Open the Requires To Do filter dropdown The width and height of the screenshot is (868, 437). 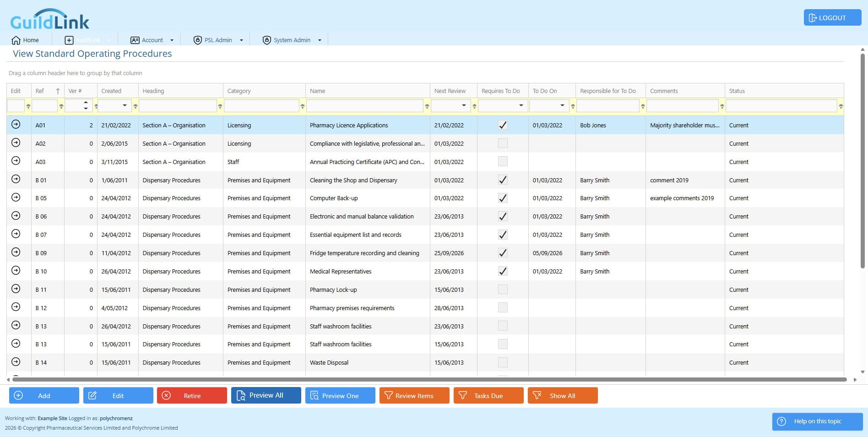(x=521, y=105)
